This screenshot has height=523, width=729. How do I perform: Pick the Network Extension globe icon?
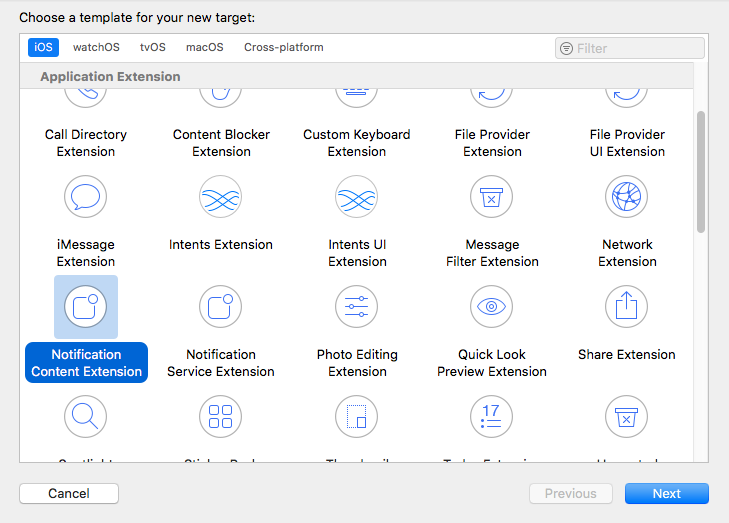(627, 197)
